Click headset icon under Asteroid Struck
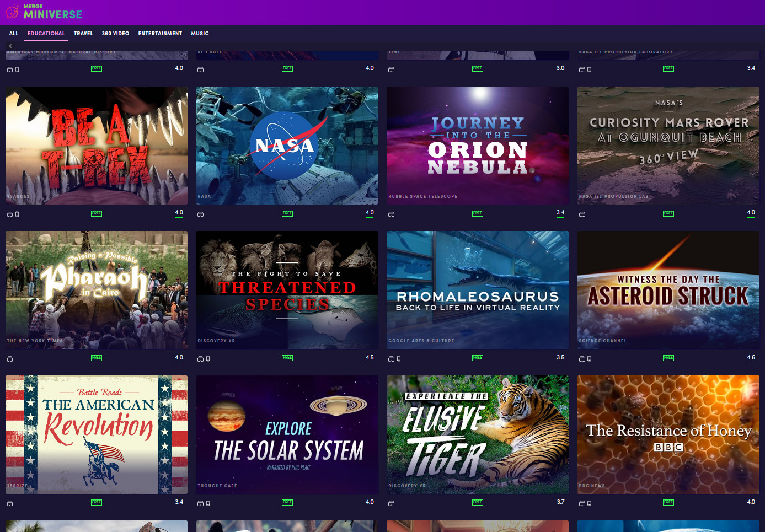Screen dimensions: 765x532 click(x=582, y=359)
